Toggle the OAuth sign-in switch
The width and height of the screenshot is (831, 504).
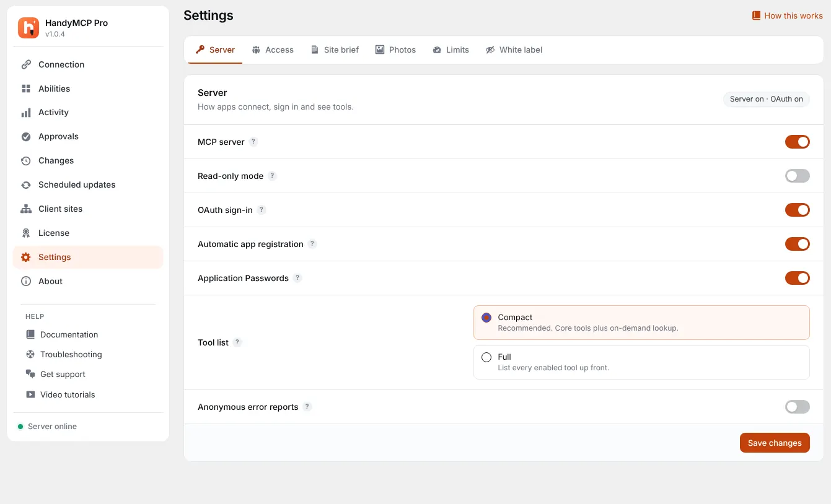pyautogui.click(x=797, y=210)
